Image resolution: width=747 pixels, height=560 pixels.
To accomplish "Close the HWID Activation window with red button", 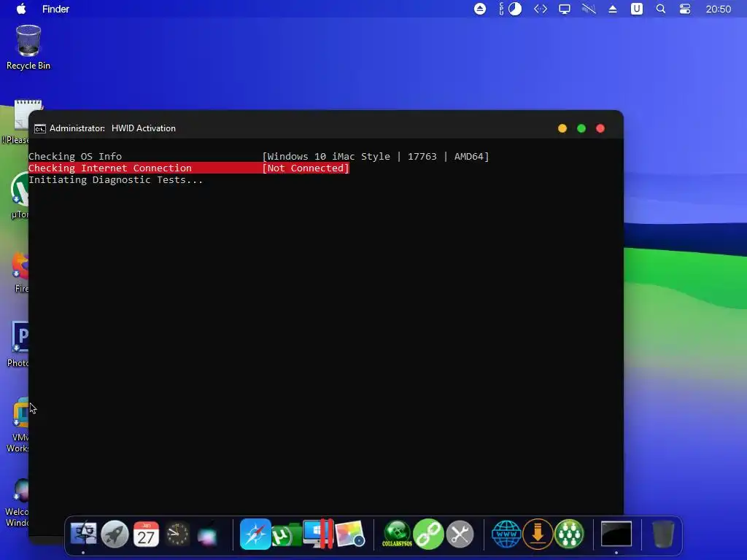I will click(600, 128).
